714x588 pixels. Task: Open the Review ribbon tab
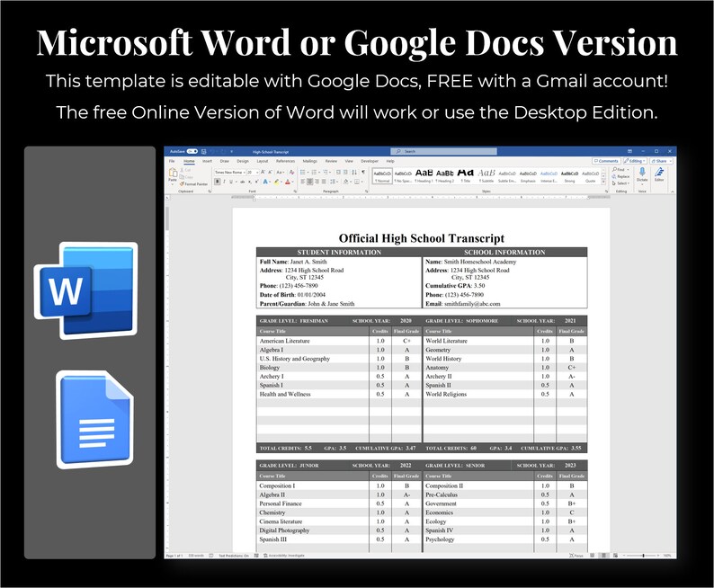[x=331, y=161]
